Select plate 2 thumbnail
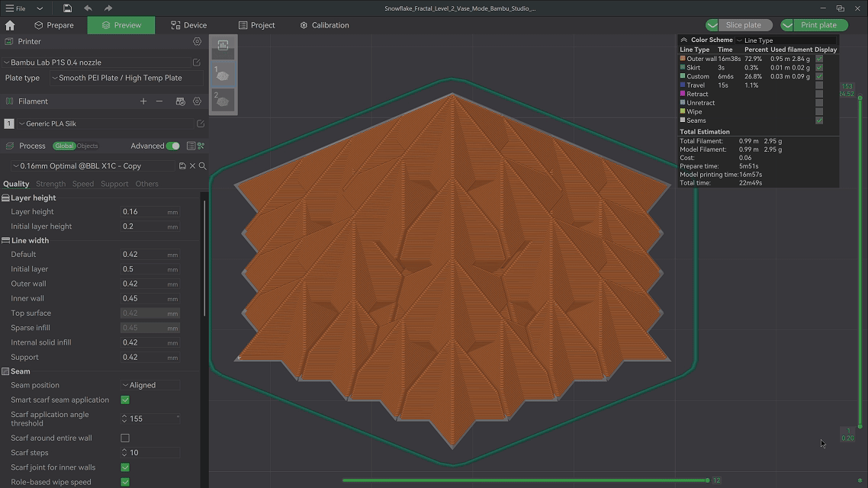The height and width of the screenshot is (488, 868). click(223, 100)
